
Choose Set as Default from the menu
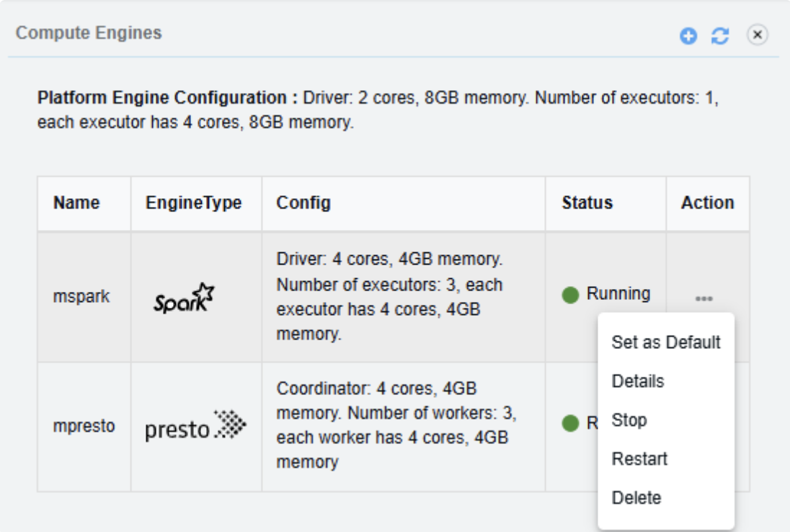tap(665, 342)
